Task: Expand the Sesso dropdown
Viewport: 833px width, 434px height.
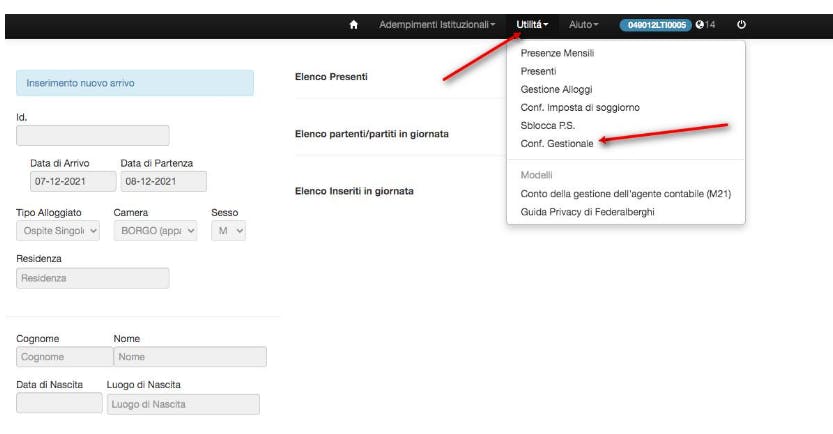Action: tap(228, 230)
